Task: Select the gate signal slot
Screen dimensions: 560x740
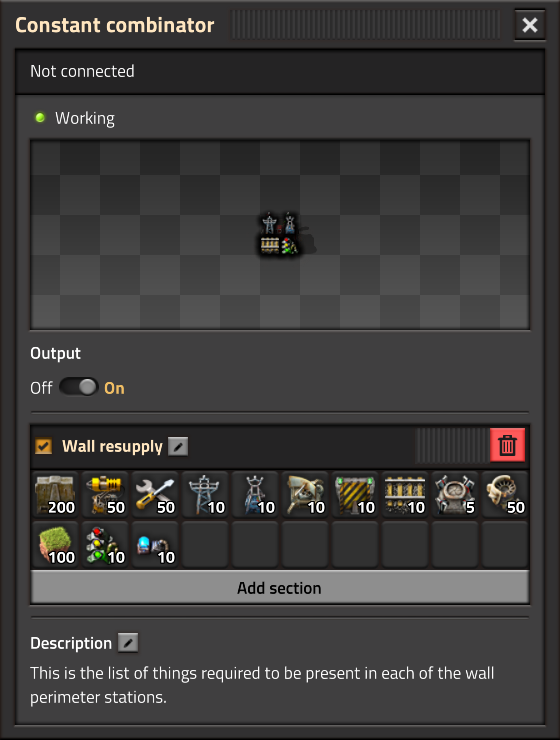Action: (x=356, y=495)
